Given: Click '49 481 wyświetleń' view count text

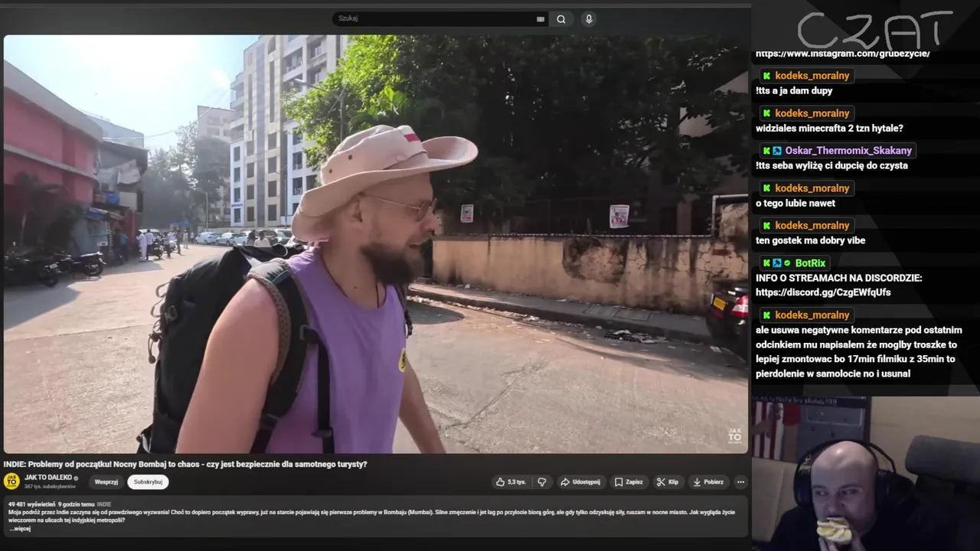Looking at the screenshot, I should coord(31,504).
